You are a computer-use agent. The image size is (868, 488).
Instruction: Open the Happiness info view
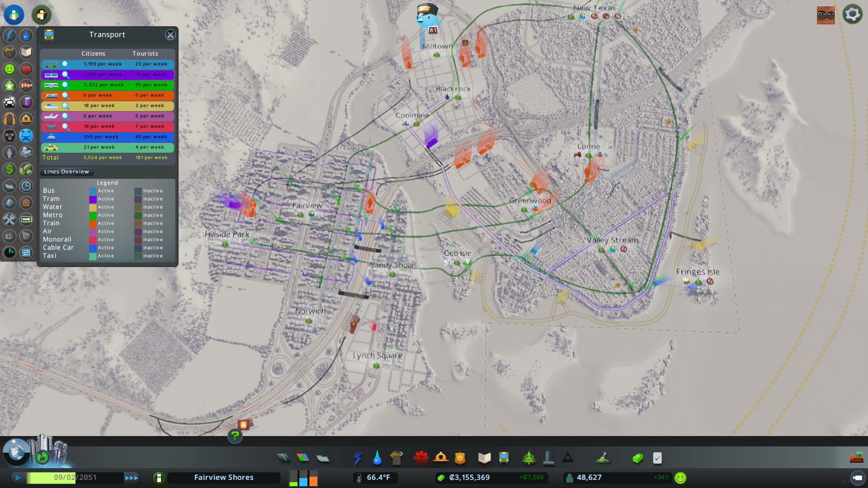9,69
